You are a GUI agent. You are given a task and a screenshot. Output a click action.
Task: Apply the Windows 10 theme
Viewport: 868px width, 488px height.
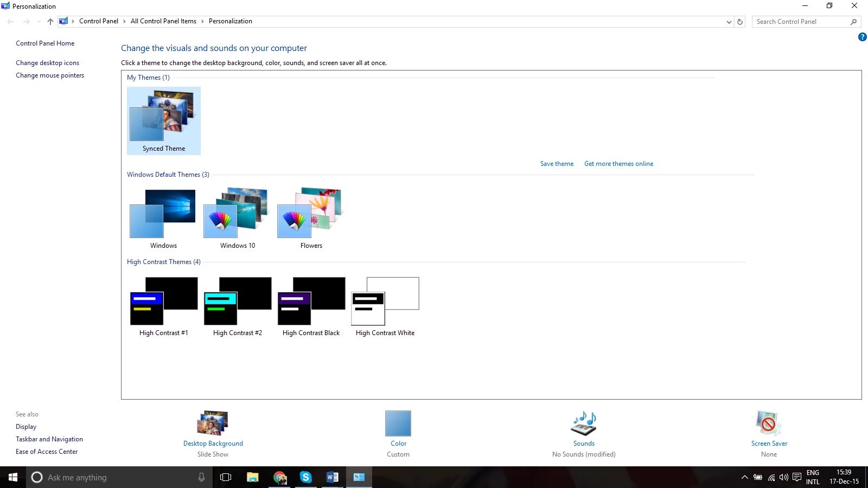pos(238,219)
